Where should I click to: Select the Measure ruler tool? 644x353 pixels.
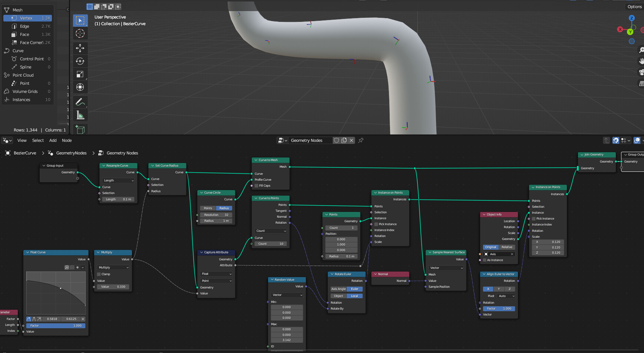80,115
